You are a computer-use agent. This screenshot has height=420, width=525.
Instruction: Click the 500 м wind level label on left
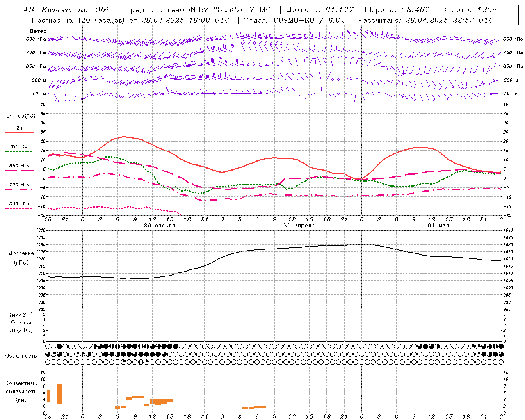pyautogui.click(x=39, y=80)
